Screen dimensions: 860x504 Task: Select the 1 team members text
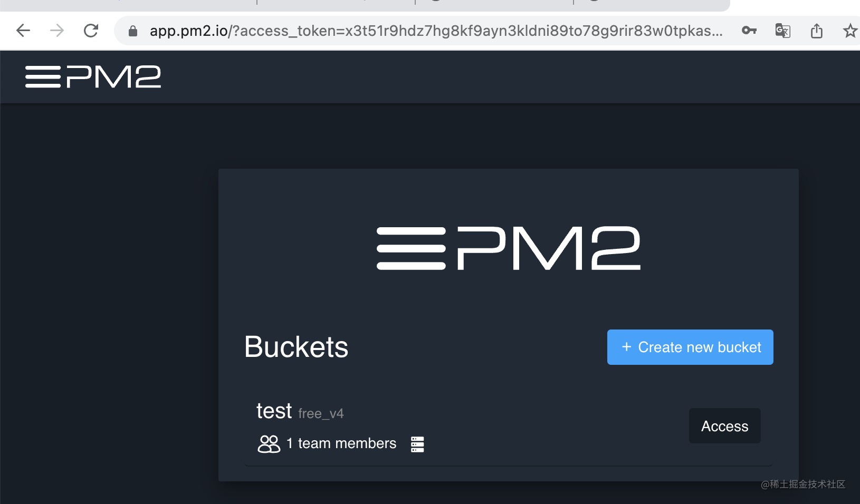click(x=341, y=443)
